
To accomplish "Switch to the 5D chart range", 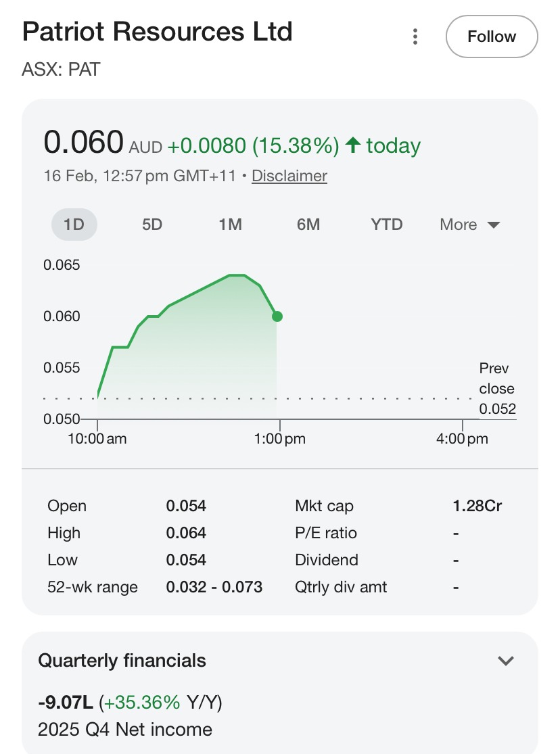I will 152,225.
